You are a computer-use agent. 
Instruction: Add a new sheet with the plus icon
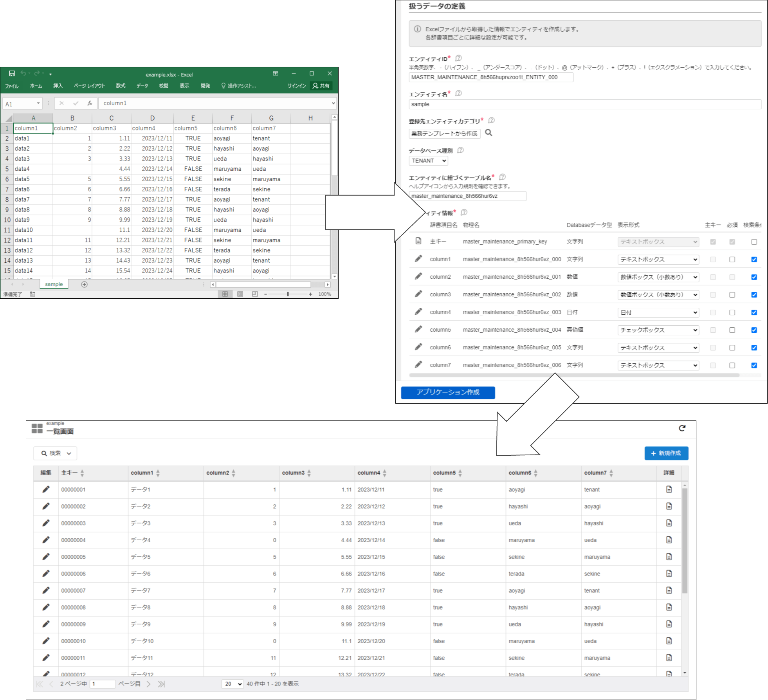(84, 284)
